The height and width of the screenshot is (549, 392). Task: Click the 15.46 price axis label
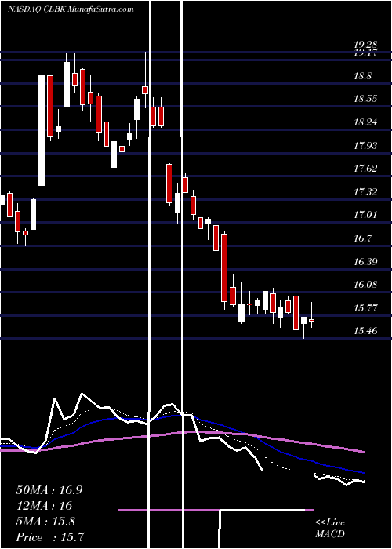(x=365, y=330)
